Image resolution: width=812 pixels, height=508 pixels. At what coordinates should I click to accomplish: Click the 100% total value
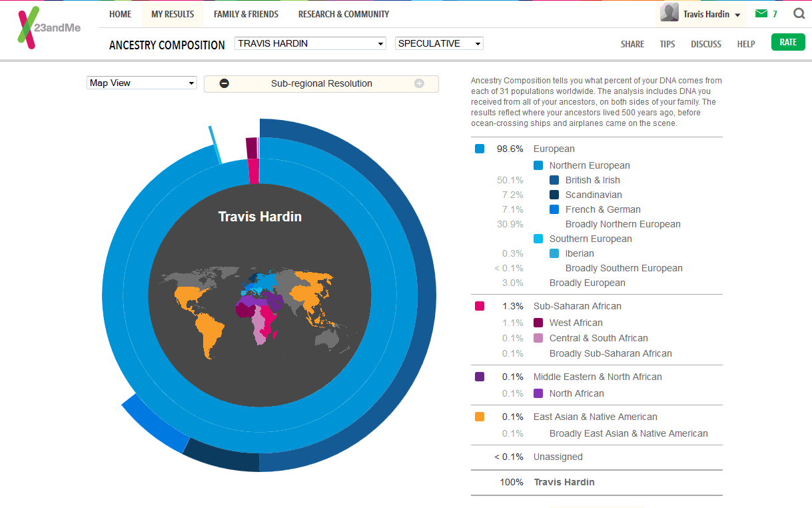point(512,482)
